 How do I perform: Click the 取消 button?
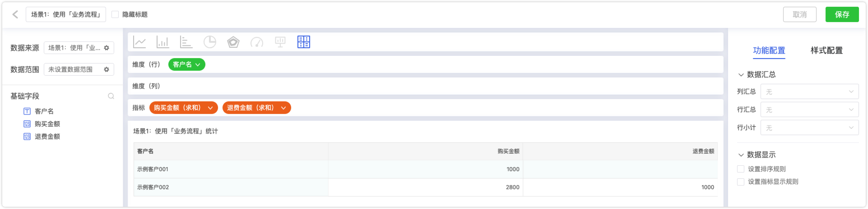click(799, 14)
